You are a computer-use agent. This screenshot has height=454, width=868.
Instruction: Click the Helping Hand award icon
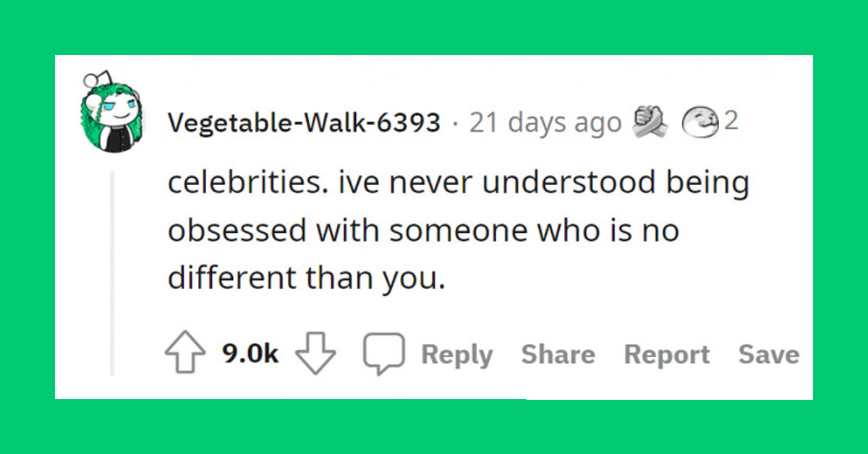(x=650, y=120)
